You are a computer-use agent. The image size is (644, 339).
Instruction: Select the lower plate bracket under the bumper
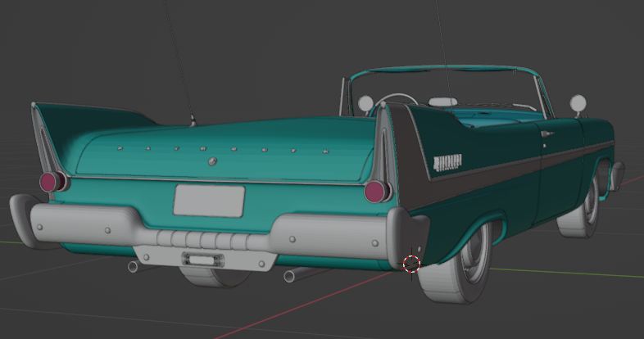(206, 258)
